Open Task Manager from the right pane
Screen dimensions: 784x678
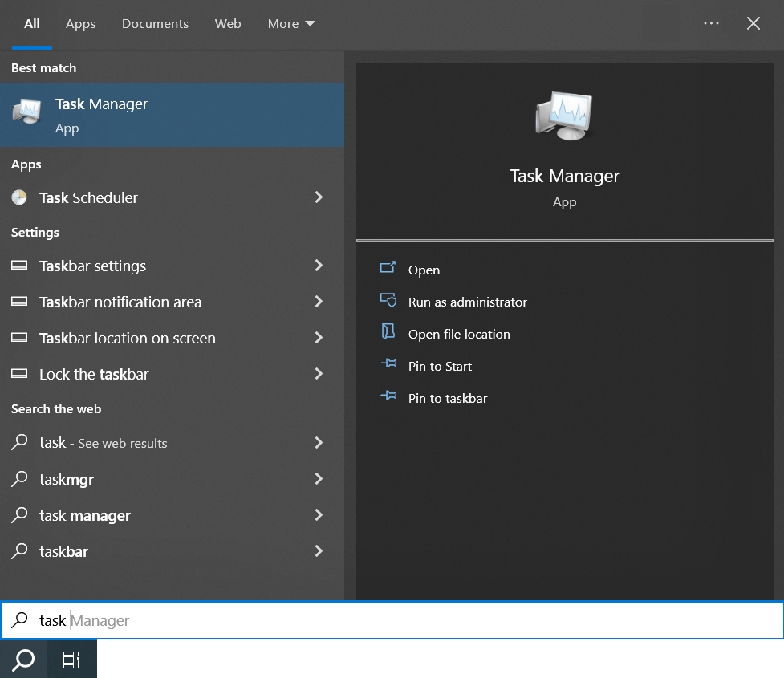point(424,270)
